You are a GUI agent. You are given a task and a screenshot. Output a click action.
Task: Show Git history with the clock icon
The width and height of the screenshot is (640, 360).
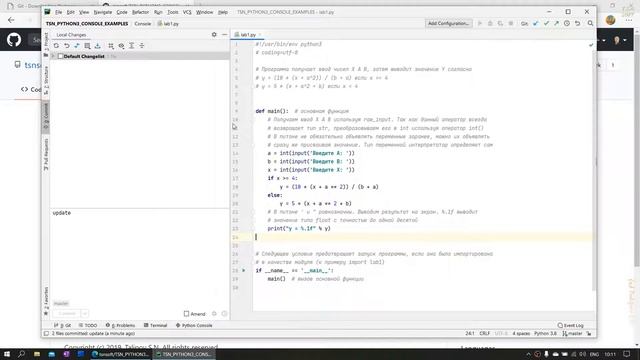click(567, 24)
